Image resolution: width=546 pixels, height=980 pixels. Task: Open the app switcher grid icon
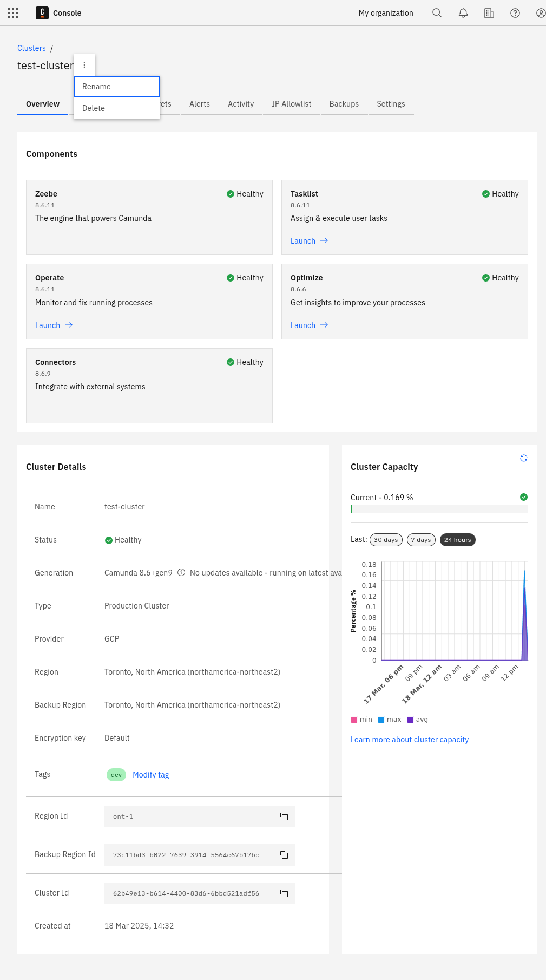coord(13,13)
